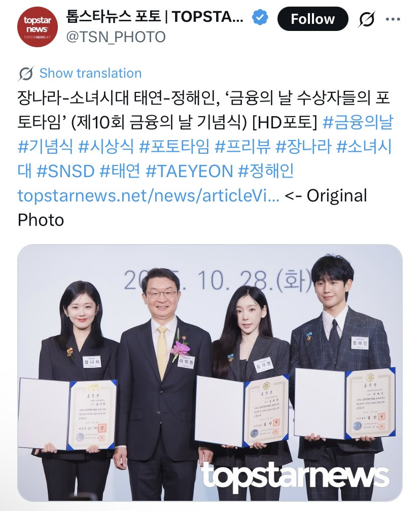Viewport: 420px width, 511px height.
Task: Click the #포토타임 hashtag
Action: tap(174, 147)
